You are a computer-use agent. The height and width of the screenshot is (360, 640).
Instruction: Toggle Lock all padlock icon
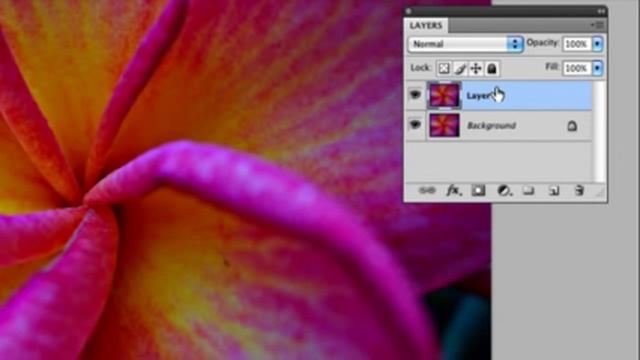[x=492, y=69]
